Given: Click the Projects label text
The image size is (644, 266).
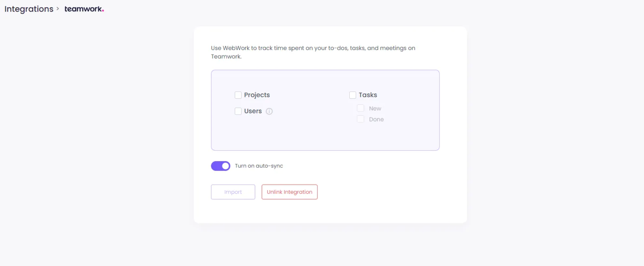Looking at the screenshot, I should point(257,95).
